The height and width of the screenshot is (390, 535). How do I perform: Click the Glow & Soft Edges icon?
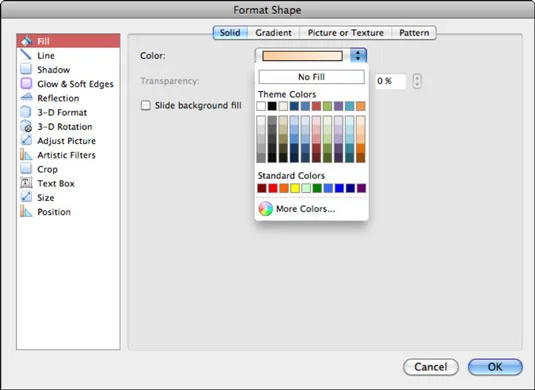tap(26, 84)
